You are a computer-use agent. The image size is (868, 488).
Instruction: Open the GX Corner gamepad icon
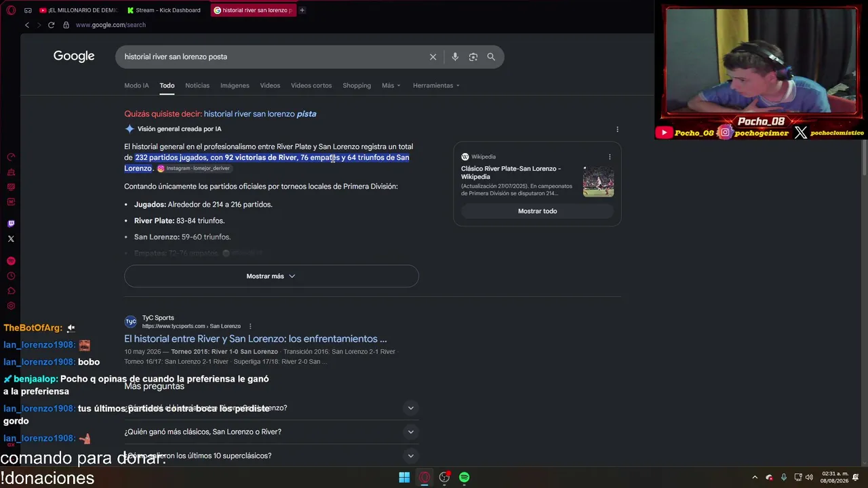(28, 10)
